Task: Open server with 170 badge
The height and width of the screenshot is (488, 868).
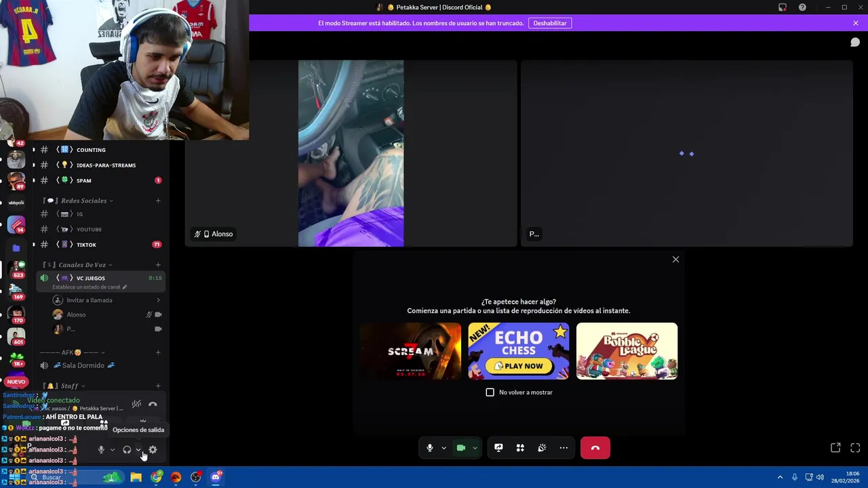Action: 16,314
